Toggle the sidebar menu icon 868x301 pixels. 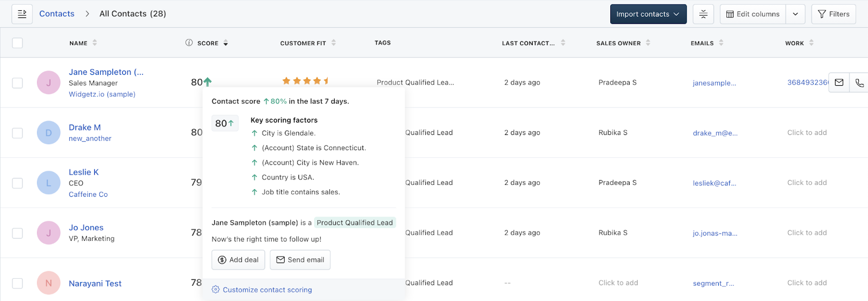[22, 14]
